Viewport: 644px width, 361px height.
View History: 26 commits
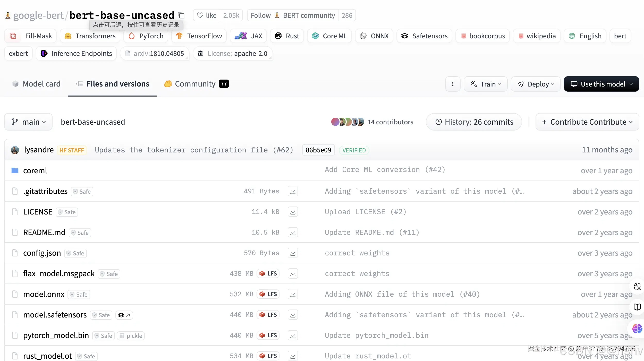474,122
